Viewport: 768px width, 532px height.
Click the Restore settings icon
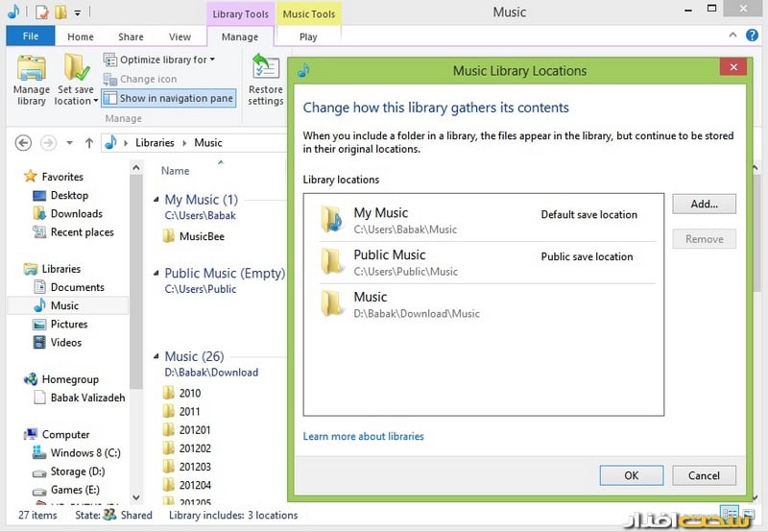266,79
